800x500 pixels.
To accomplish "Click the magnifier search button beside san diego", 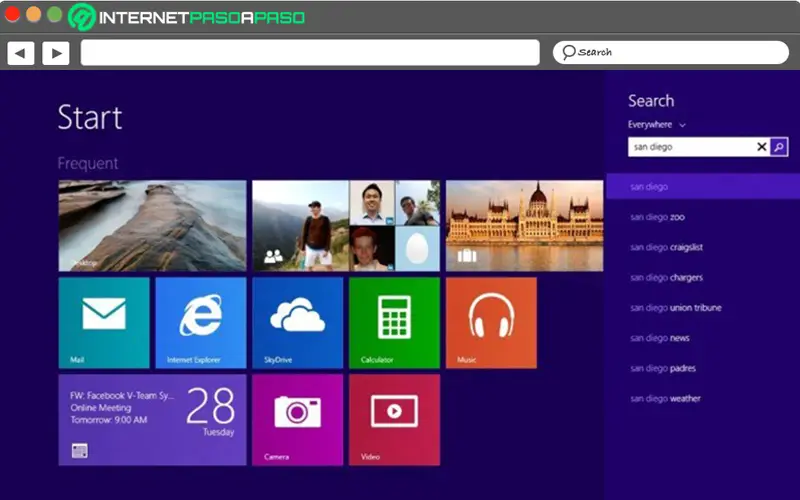I will [x=779, y=147].
